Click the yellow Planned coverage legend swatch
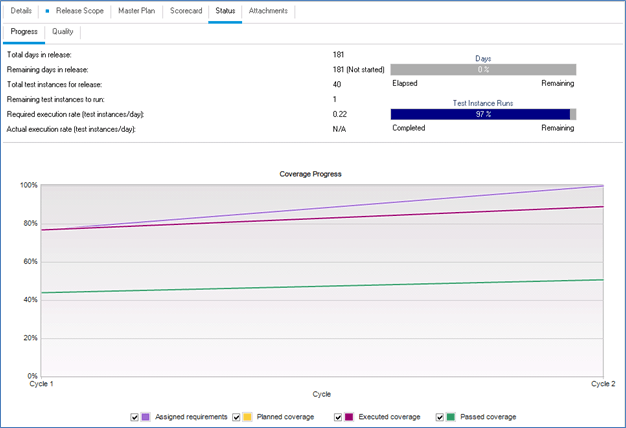 click(247, 416)
